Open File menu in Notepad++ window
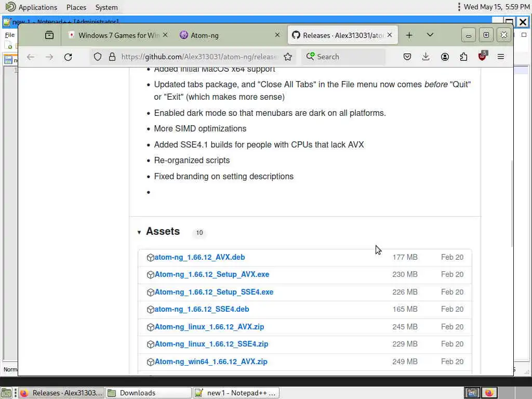 [x=9, y=35]
